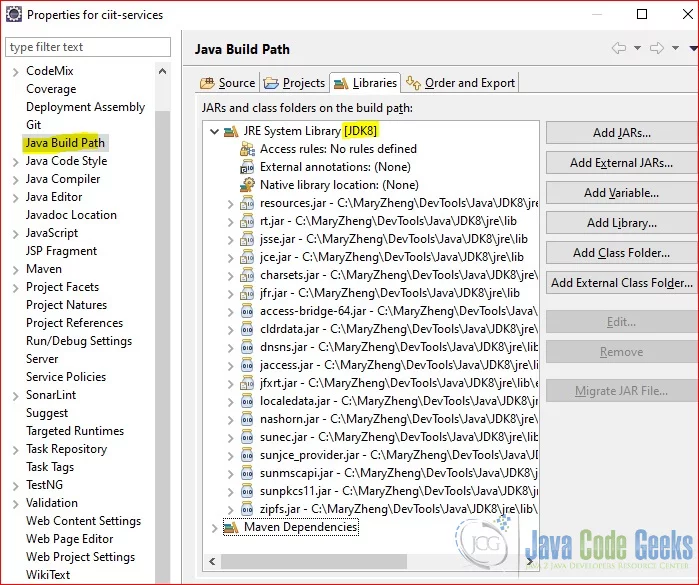The height and width of the screenshot is (585, 699).
Task: Click the Add External Class Folder... button
Action: tap(622, 283)
